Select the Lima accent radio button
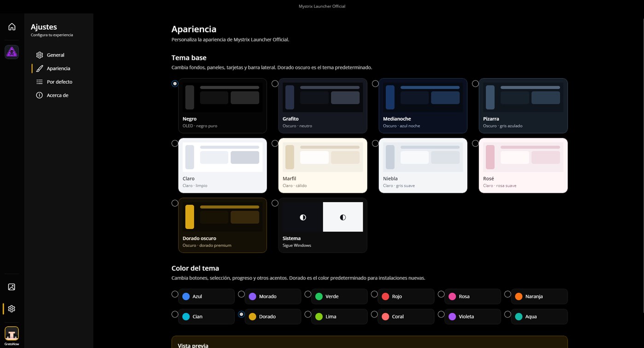This screenshot has width=644, height=348. pos(308,314)
